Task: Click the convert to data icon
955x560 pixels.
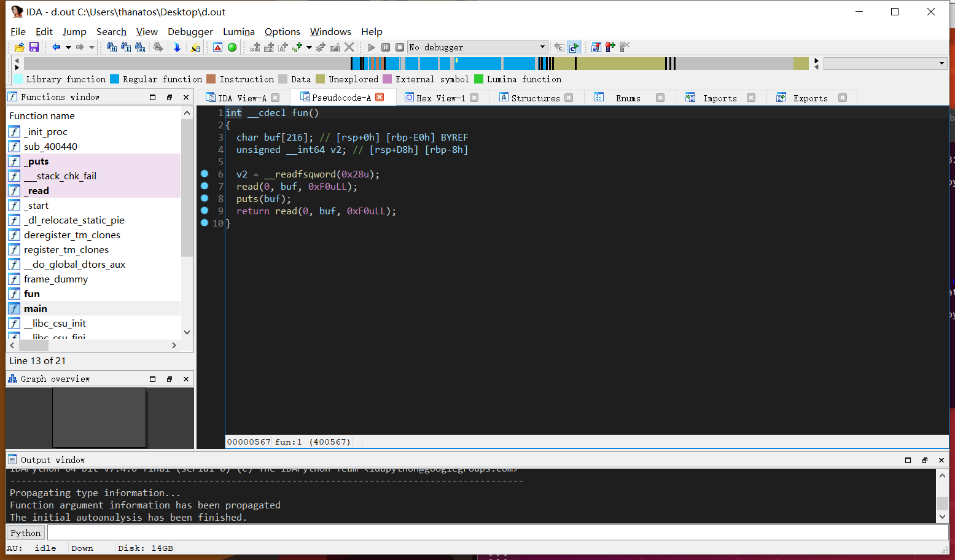Action: point(269,47)
